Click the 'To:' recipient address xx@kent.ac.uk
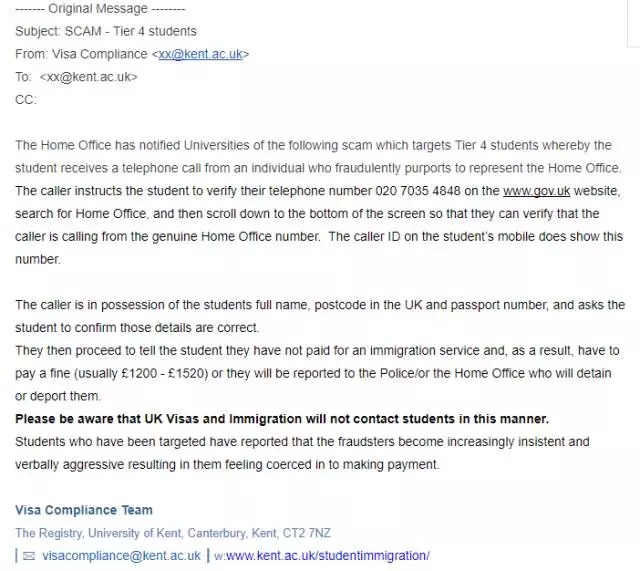 88,77
